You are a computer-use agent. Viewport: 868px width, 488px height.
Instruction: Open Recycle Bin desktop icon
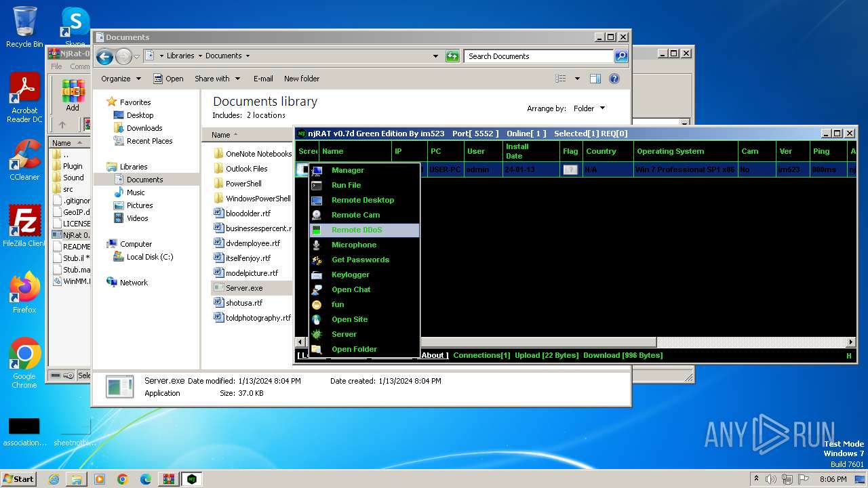[24, 27]
